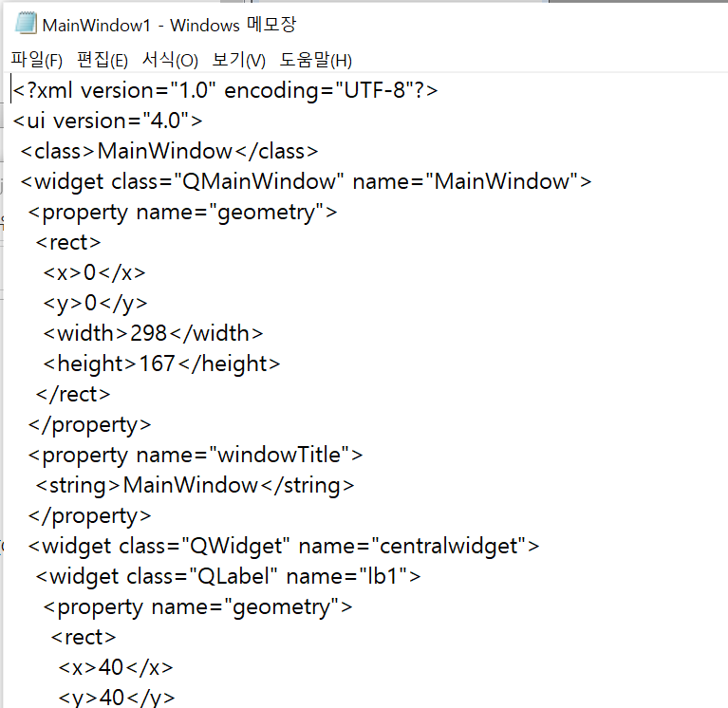This screenshot has height=708, width=728.
Task: Click the first <rect> opening tag
Action: pos(68,243)
